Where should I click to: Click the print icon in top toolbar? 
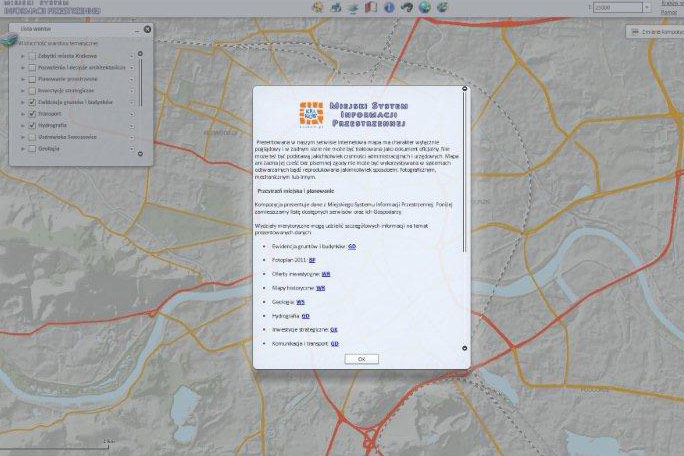[x=335, y=8]
